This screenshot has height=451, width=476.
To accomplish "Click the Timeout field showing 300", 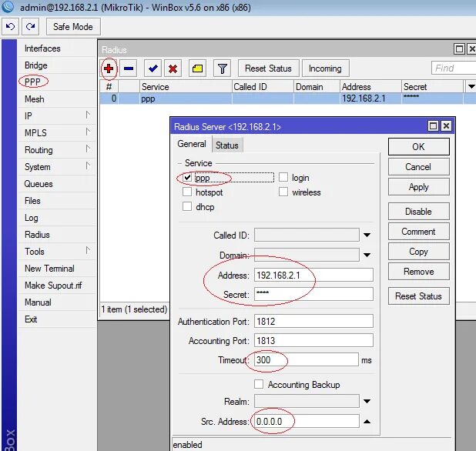I will tap(307, 360).
